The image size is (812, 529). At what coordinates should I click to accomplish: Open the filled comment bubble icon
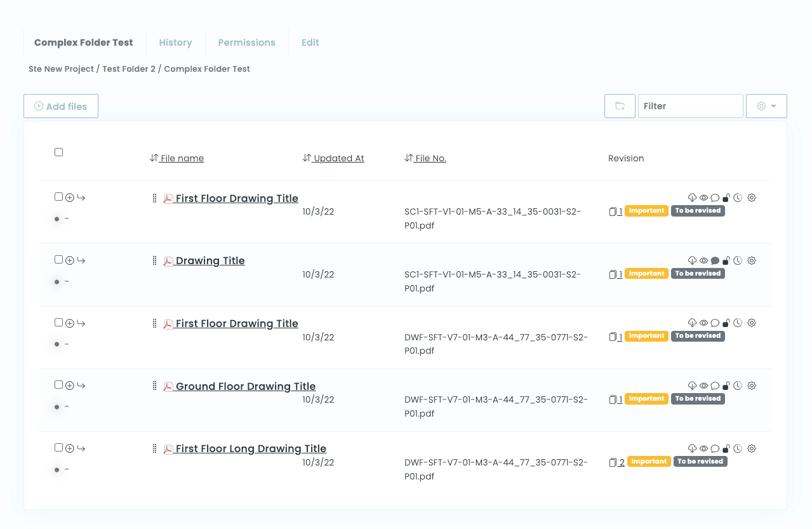[715, 261]
